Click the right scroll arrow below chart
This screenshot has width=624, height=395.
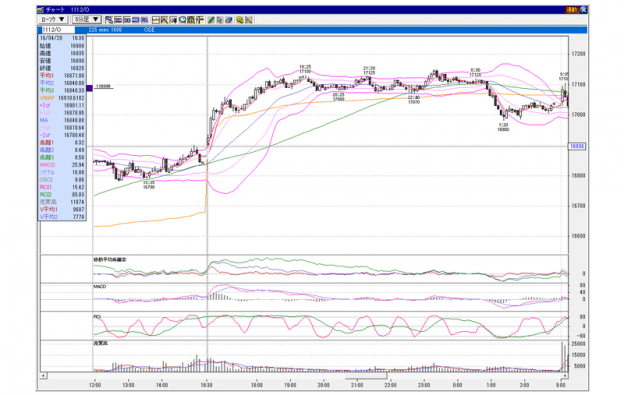click(x=564, y=375)
